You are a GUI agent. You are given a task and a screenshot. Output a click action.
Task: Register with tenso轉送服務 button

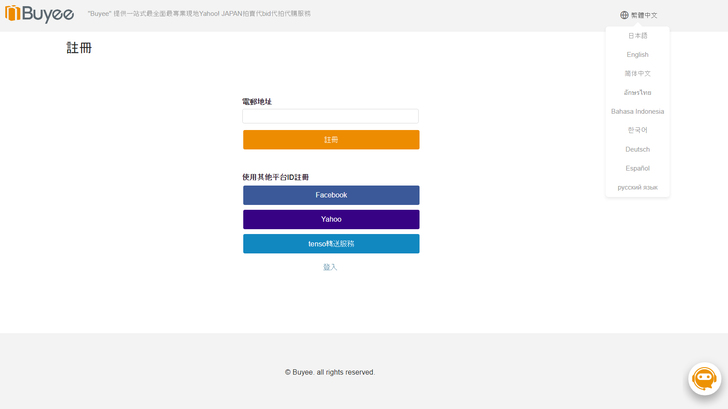coord(331,244)
